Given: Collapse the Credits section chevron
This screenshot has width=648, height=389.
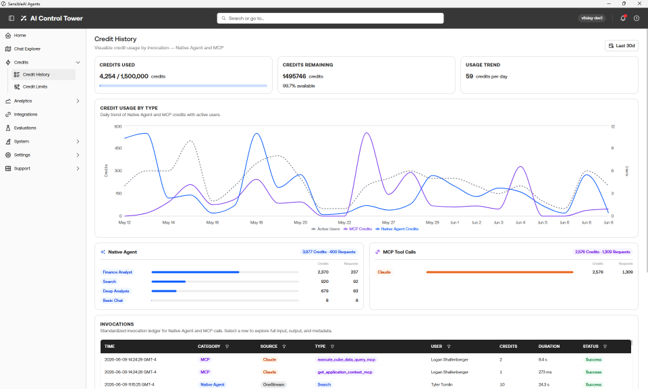Looking at the screenshot, I should pos(78,62).
